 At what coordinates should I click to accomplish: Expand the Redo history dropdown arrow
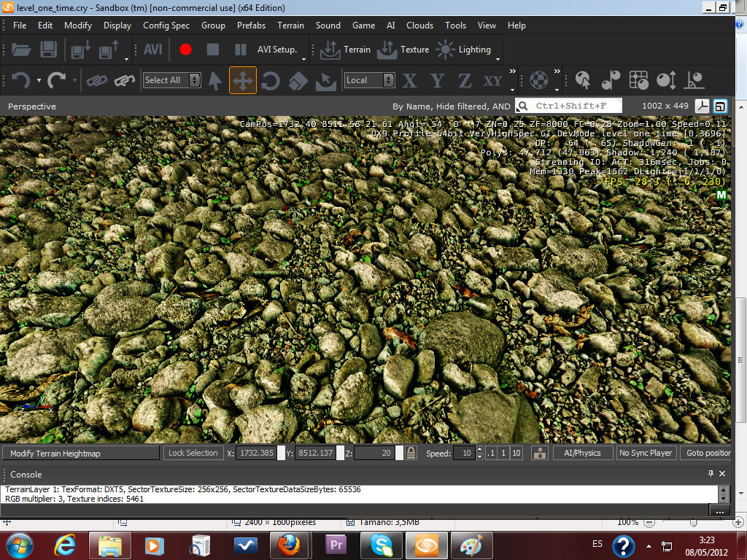[x=74, y=80]
